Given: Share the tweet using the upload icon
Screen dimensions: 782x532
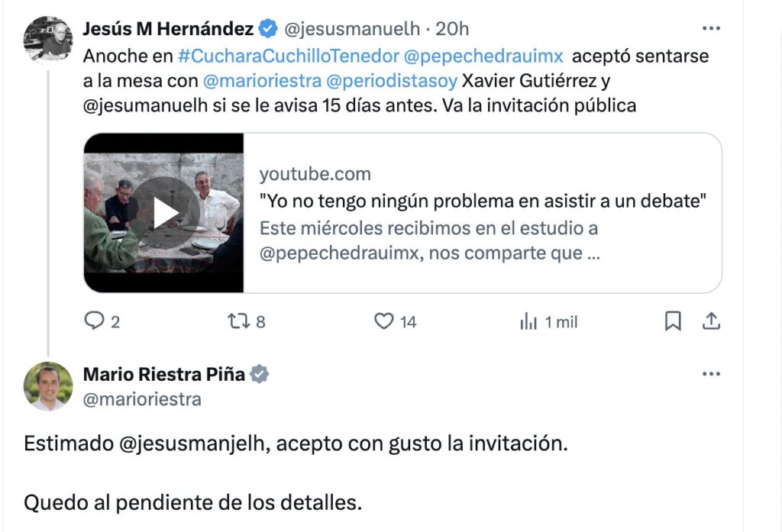Looking at the screenshot, I should pyautogui.click(x=711, y=321).
